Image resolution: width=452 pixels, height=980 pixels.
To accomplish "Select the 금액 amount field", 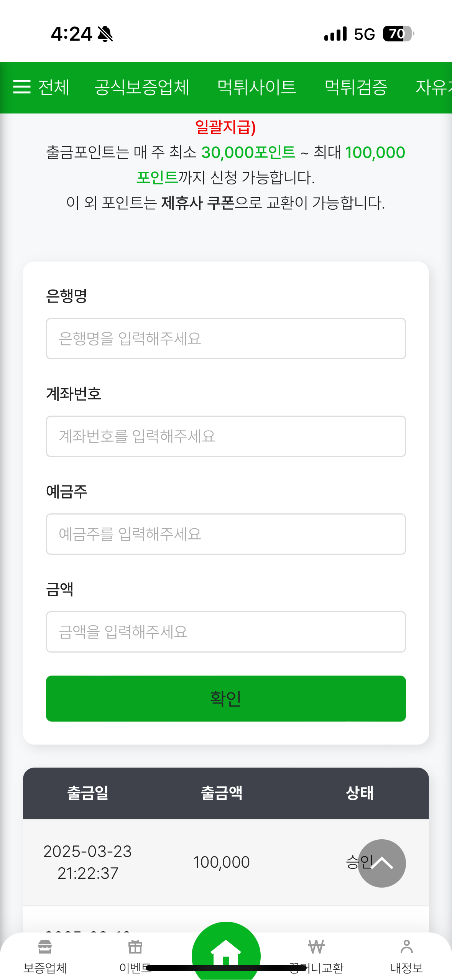I will 226,632.
